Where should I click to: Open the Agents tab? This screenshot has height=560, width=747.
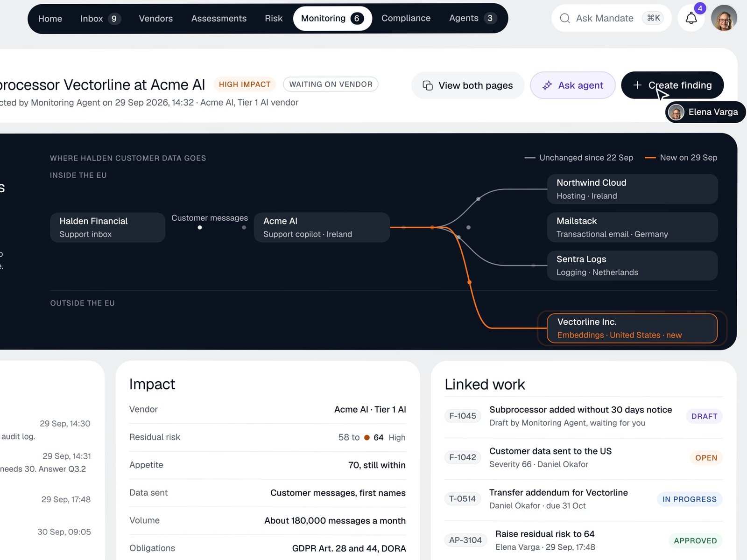472,19
